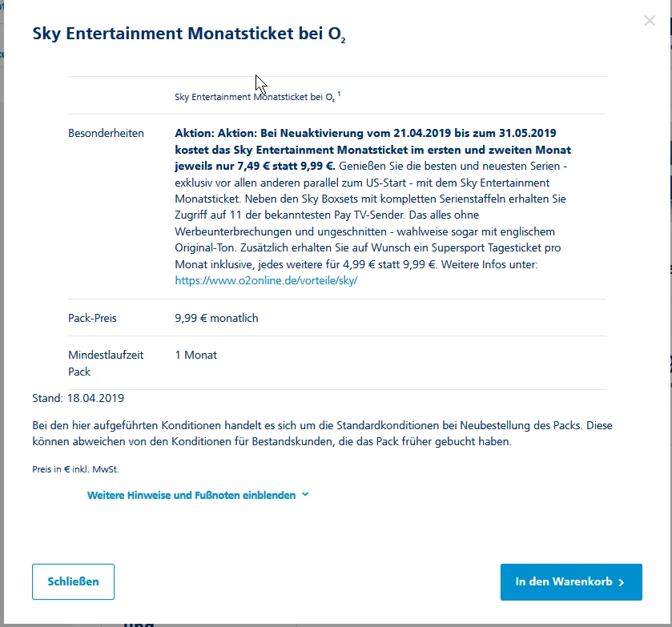Viewport: 672px width, 627px height.
Task: Open the o2online.de/vorteile/sky link
Action: pyautogui.click(x=266, y=280)
